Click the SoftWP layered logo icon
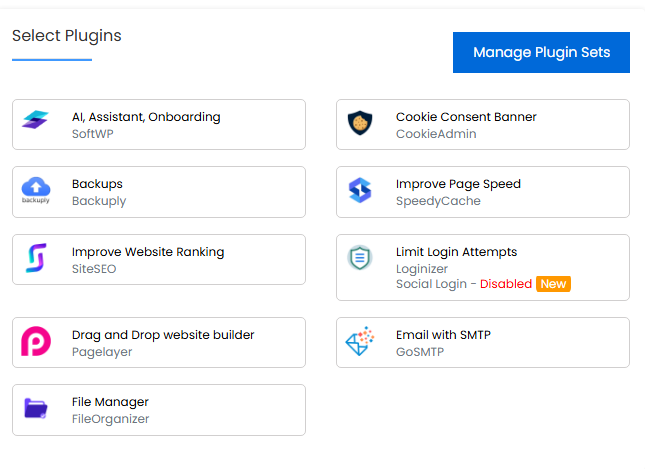Image resolution: width=645 pixels, height=469 pixels. tap(35, 120)
